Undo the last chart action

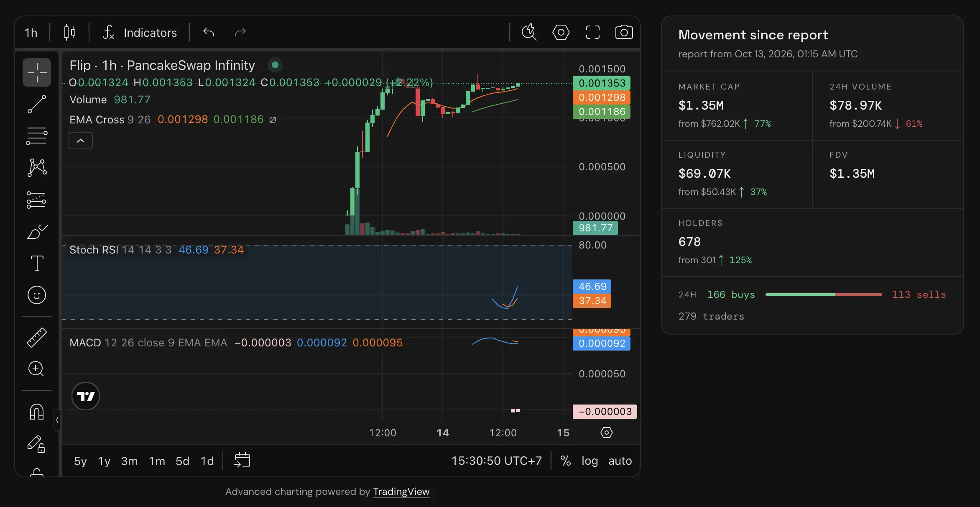209,32
